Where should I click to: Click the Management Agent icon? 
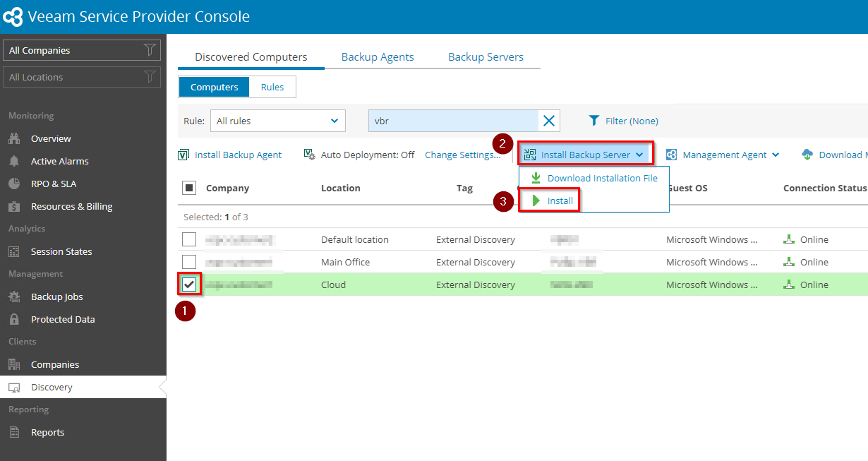[x=671, y=155]
